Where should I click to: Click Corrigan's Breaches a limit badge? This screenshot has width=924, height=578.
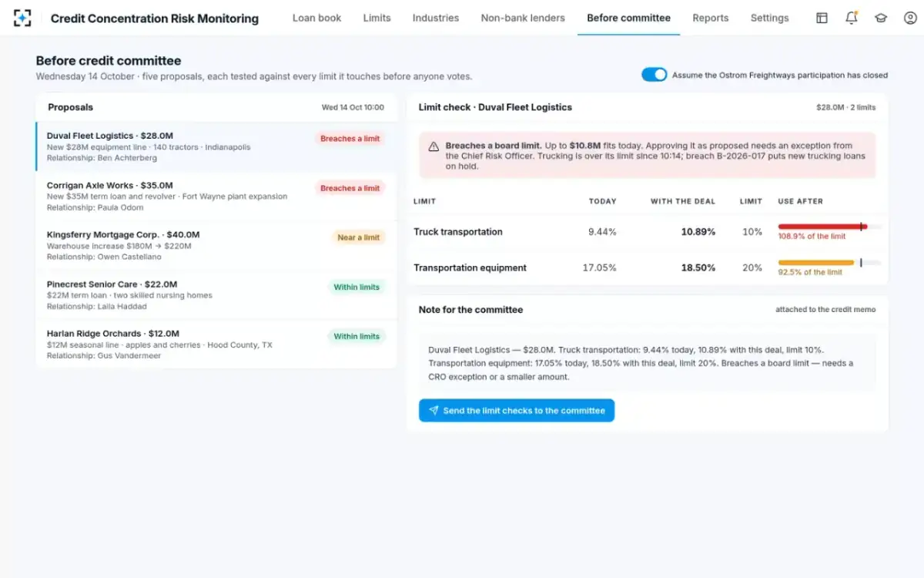click(x=350, y=188)
